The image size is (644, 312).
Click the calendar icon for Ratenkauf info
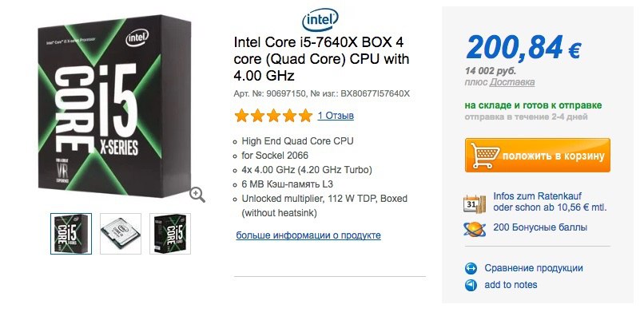[475, 203]
